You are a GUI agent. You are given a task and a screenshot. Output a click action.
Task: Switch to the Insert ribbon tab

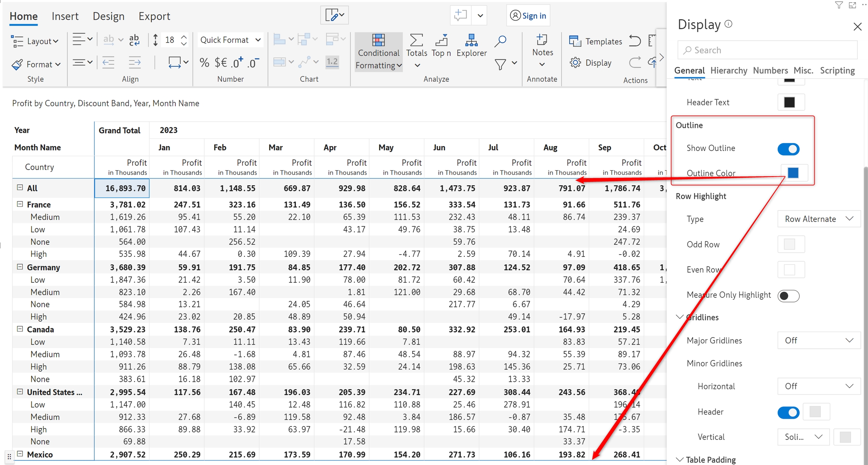[x=65, y=16]
